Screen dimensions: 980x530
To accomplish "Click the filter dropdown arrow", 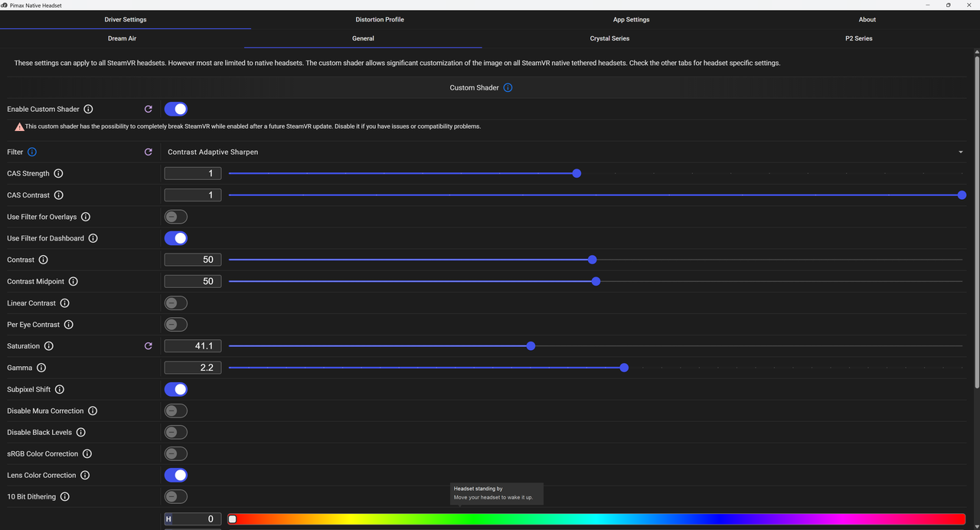I will point(961,152).
